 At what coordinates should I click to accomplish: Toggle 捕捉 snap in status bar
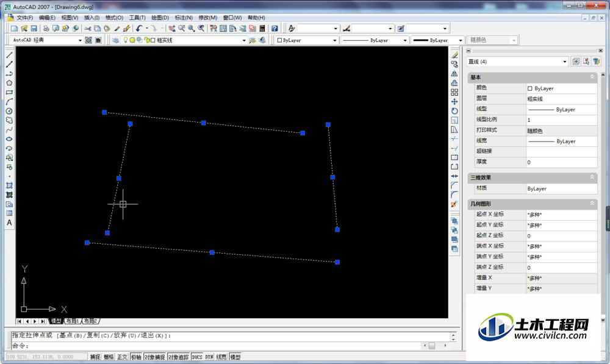95,357
